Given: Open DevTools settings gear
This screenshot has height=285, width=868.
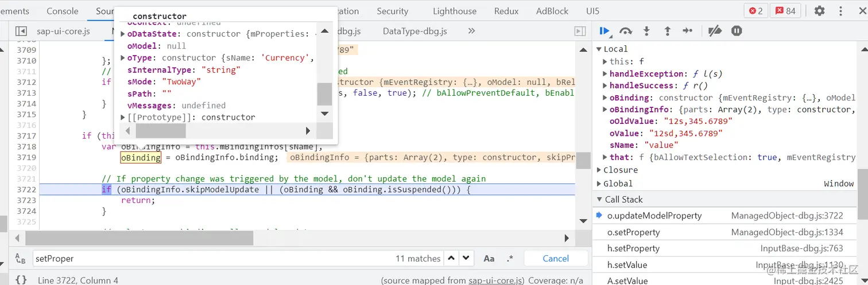Looking at the screenshot, I should (x=819, y=11).
